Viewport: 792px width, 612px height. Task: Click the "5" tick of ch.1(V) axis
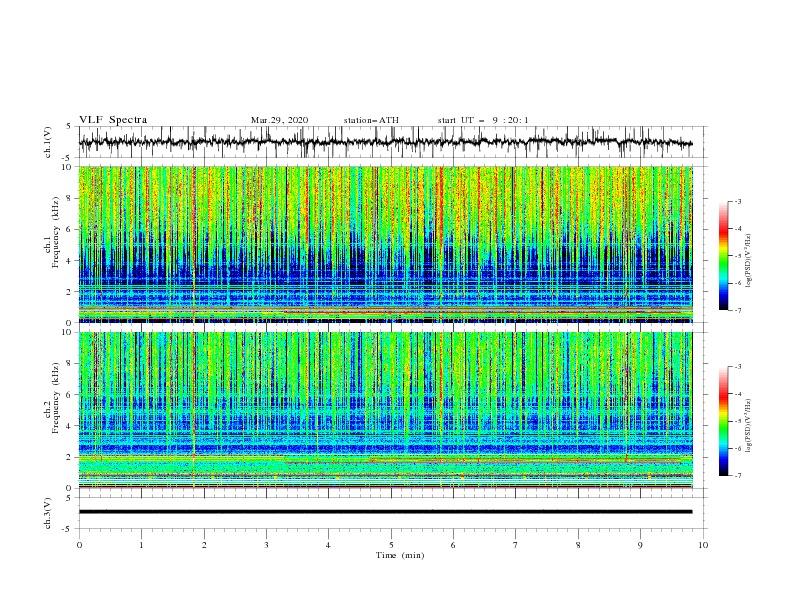point(69,127)
